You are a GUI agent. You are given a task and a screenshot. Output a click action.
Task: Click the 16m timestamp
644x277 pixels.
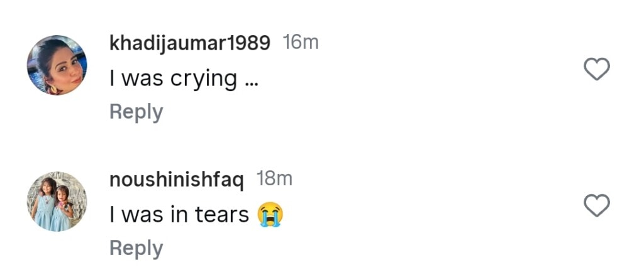(x=301, y=43)
